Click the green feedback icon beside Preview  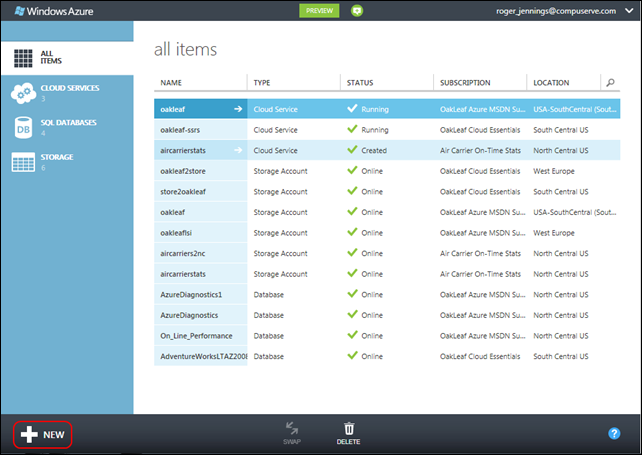click(x=356, y=11)
